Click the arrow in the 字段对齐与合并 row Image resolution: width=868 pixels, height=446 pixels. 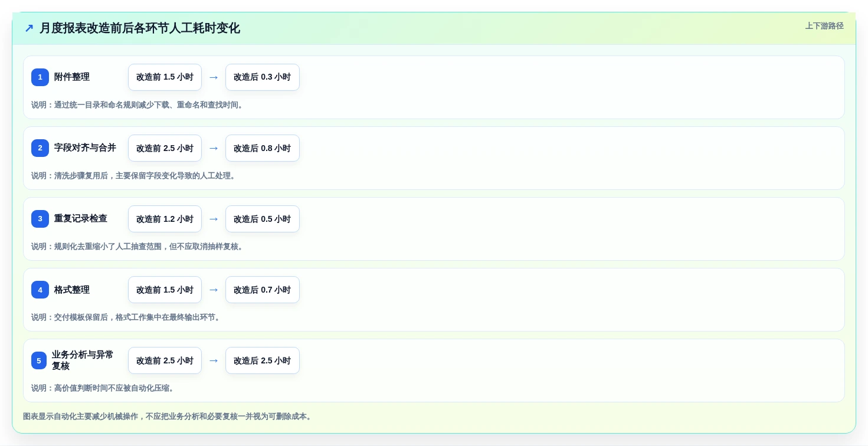coord(214,148)
